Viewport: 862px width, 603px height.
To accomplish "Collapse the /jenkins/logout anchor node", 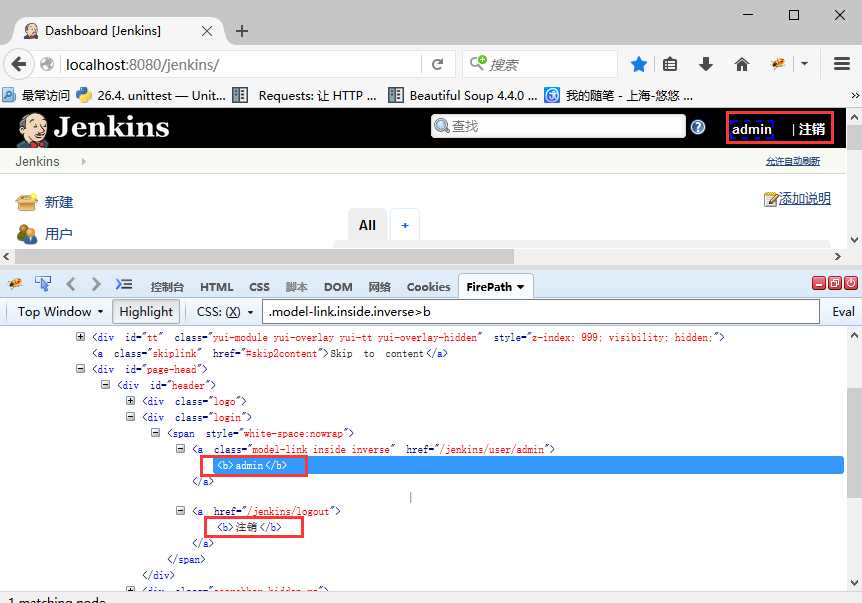I will [x=180, y=510].
